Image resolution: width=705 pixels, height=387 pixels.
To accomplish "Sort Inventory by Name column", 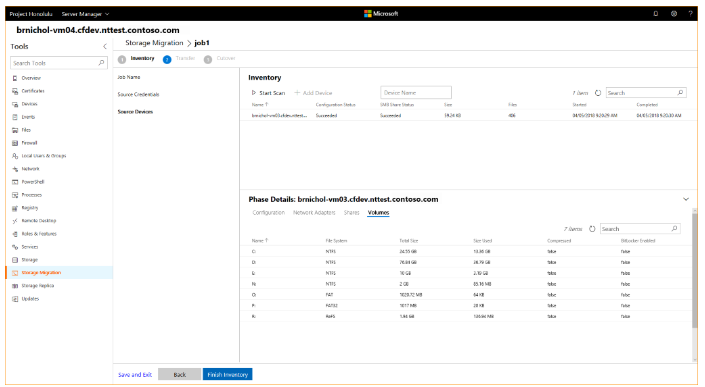I will [x=260, y=105].
